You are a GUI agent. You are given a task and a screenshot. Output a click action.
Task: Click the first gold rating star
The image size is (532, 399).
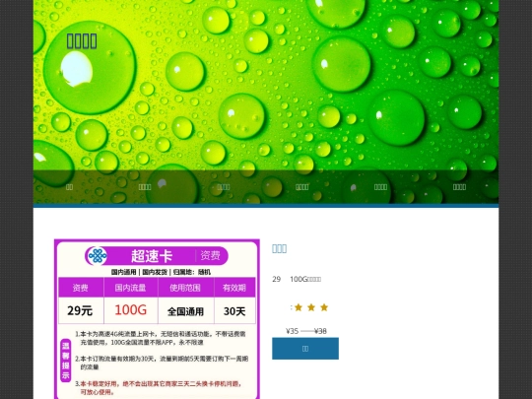tap(299, 307)
